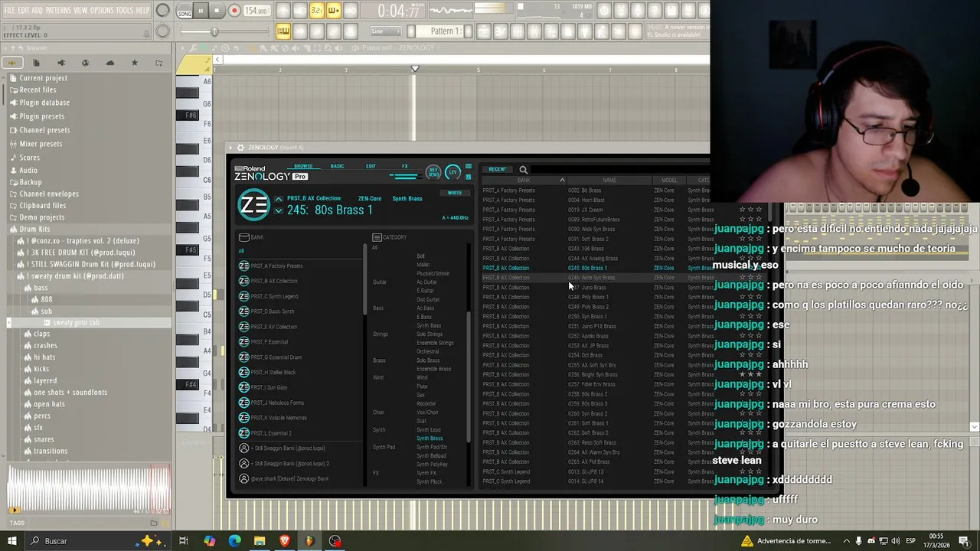This screenshot has height=551, width=980.
Task: Expand Current project in the browser
Action: (x=43, y=78)
